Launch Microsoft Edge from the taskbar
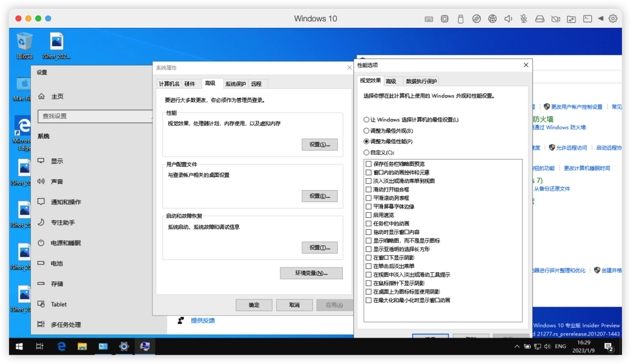The image size is (631, 364). (x=61, y=346)
